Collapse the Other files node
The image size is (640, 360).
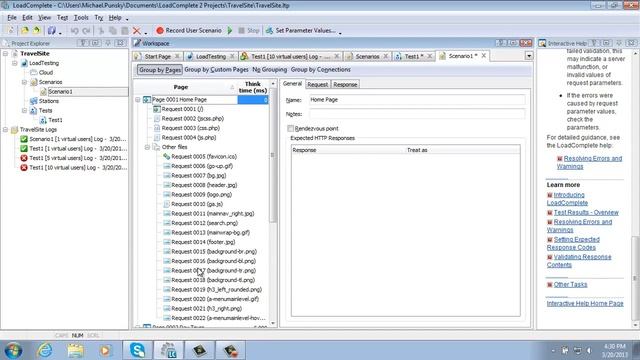click(x=147, y=147)
